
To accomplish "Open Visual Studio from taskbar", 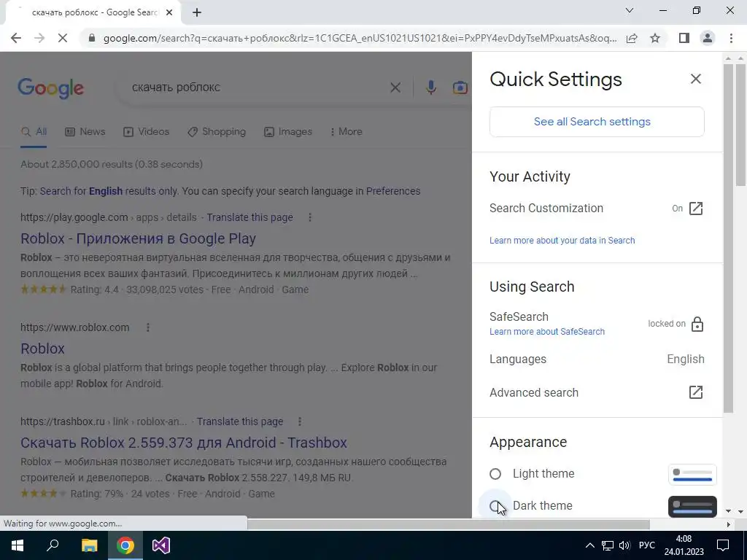I will [x=161, y=545].
